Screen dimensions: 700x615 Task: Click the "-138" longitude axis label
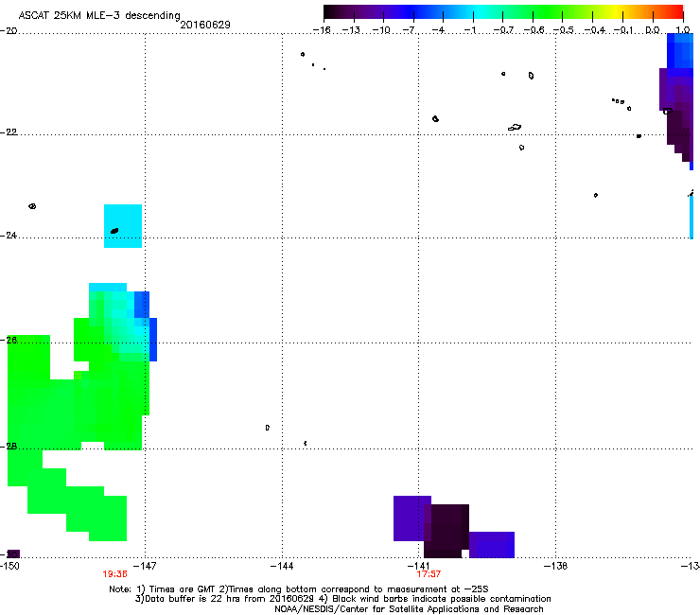click(x=556, y=567)
